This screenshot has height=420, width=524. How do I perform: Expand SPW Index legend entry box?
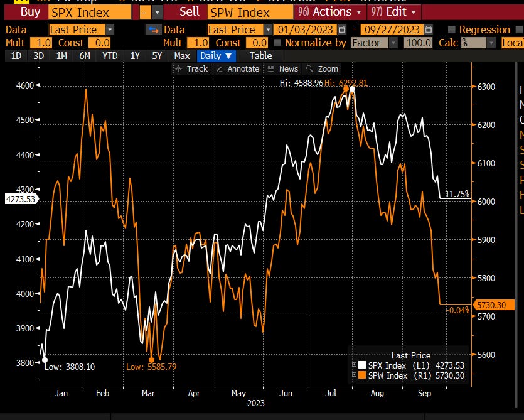354,375
